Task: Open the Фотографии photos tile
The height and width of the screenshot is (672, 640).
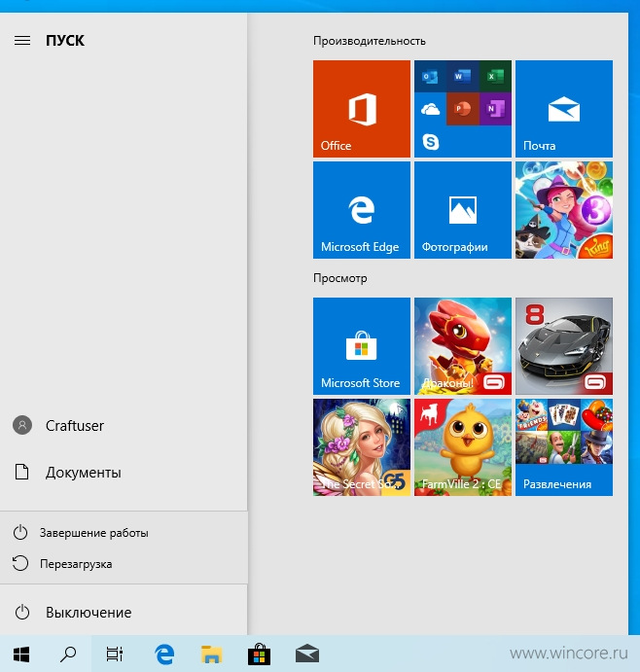Action: 463,210
